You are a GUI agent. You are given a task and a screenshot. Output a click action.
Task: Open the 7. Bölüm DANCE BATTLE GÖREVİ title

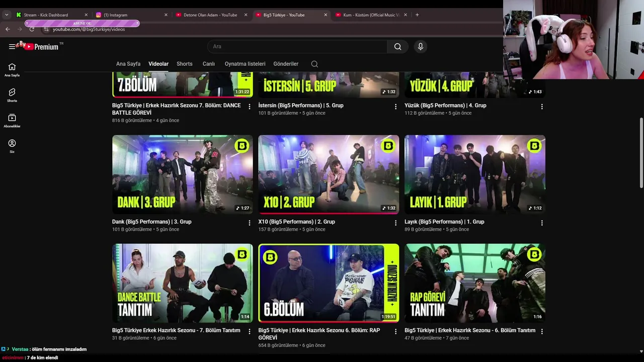[x=177, y=109]
